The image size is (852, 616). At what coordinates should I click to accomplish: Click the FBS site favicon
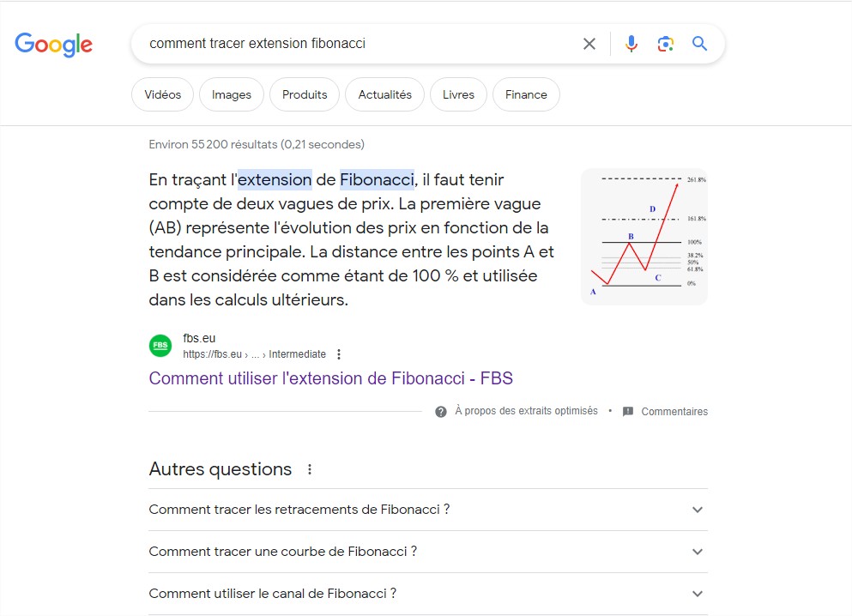(160, 346)
